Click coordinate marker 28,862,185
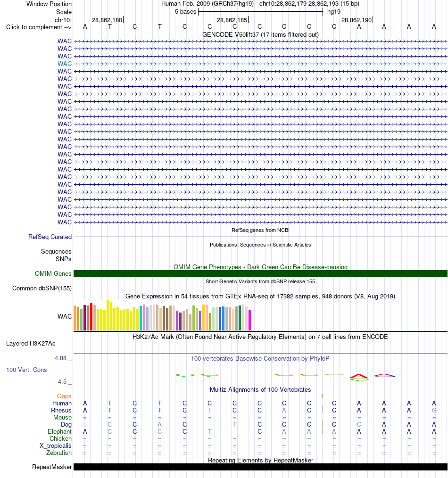Screen dimensions: 448x478 click(232, 20)
